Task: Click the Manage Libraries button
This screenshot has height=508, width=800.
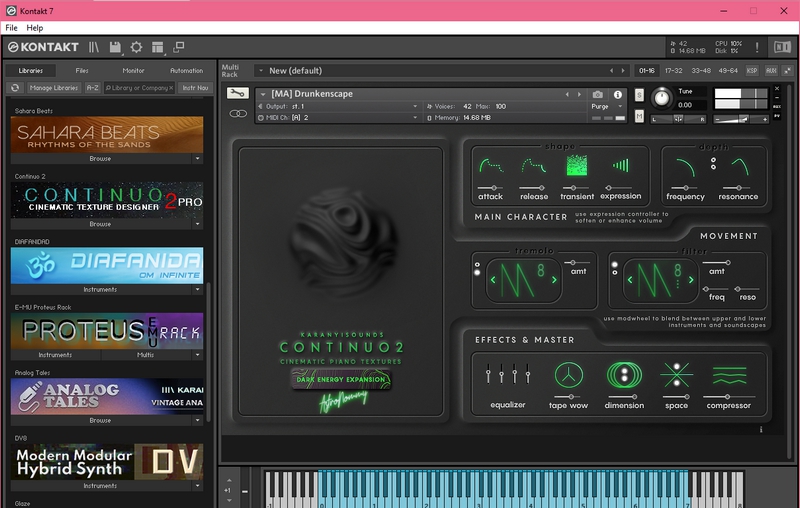Action: click(x=52, y=88)
